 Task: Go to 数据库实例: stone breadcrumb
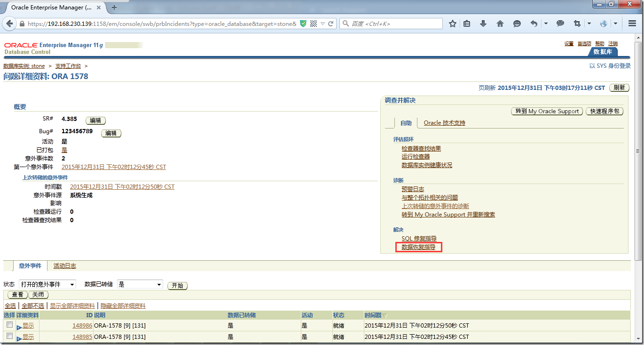(x=24, y=66)
